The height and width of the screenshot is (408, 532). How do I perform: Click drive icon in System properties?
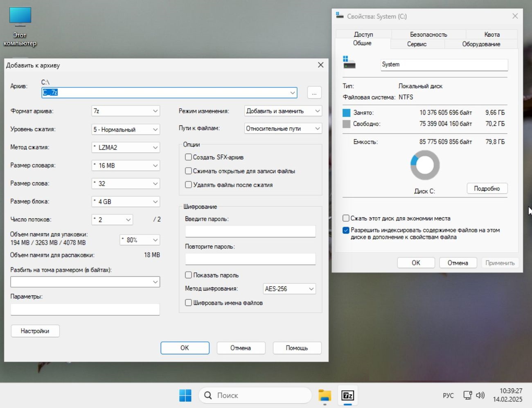pos(349,63)
